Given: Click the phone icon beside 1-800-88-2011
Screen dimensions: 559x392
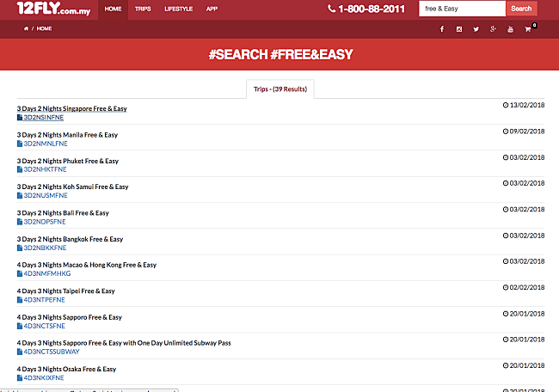Looking at the screenshot, I should (x=331, y=9).
